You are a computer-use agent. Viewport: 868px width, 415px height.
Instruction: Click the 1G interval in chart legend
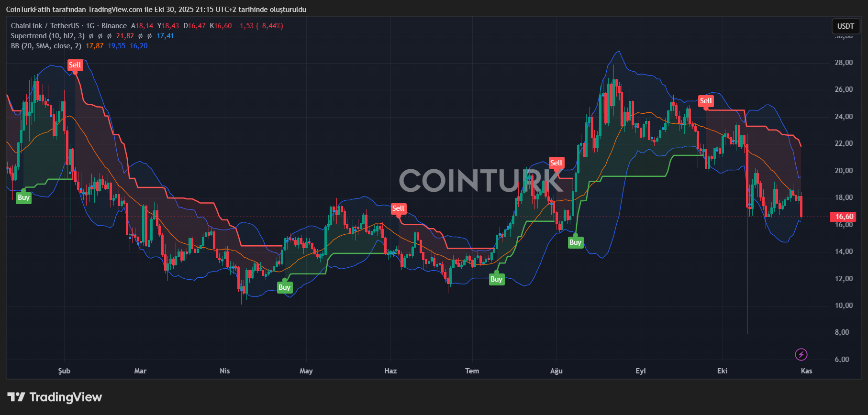tap(90, 26)
